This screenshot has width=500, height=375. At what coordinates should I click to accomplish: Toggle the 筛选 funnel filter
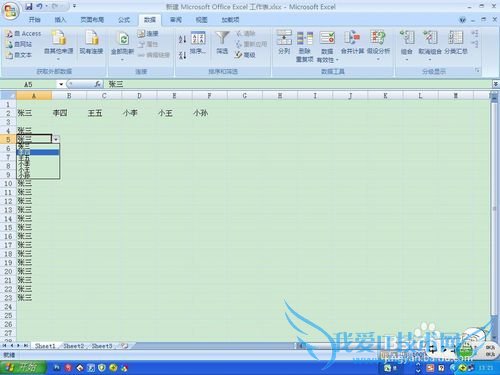[222, 43]
